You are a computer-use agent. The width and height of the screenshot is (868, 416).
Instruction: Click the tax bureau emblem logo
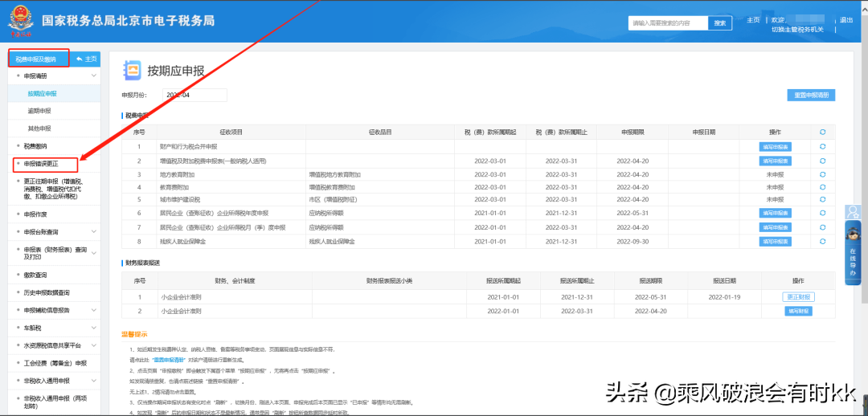pyautogui.click(x=20, y=22)
